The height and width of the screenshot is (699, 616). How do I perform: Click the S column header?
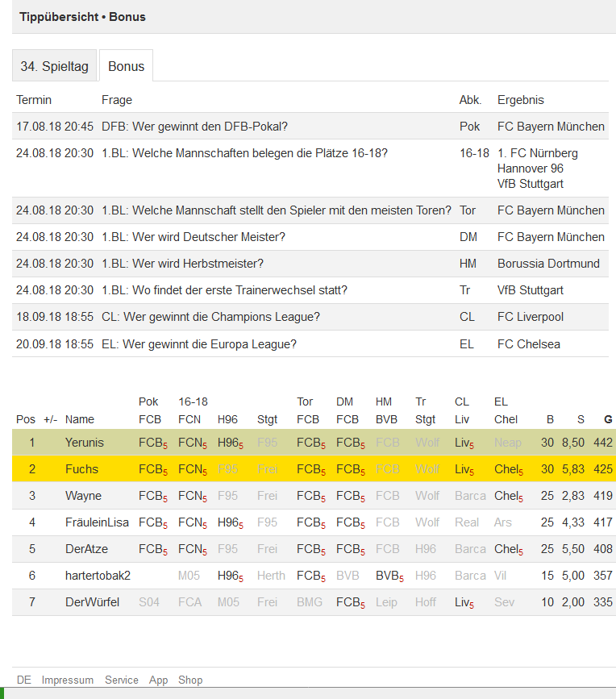[581, 419]
